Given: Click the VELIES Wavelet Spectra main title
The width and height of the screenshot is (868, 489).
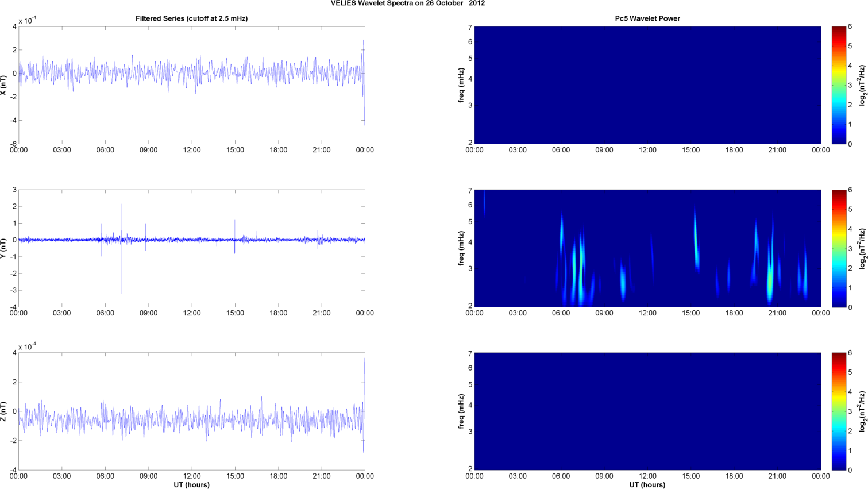Looking at the screenshot, I should pos(408,3).
